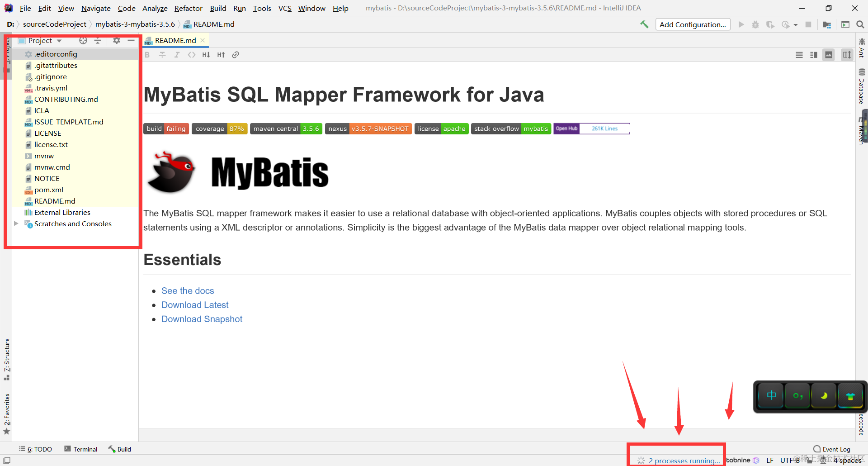Open the Event Log tool window
The width and height of the screenshot is (868, 466).
pos(832,449)
